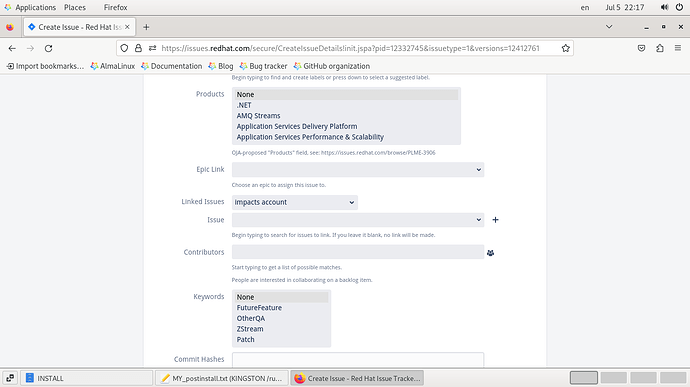Select None in Products list

click(x=347, y=95)
